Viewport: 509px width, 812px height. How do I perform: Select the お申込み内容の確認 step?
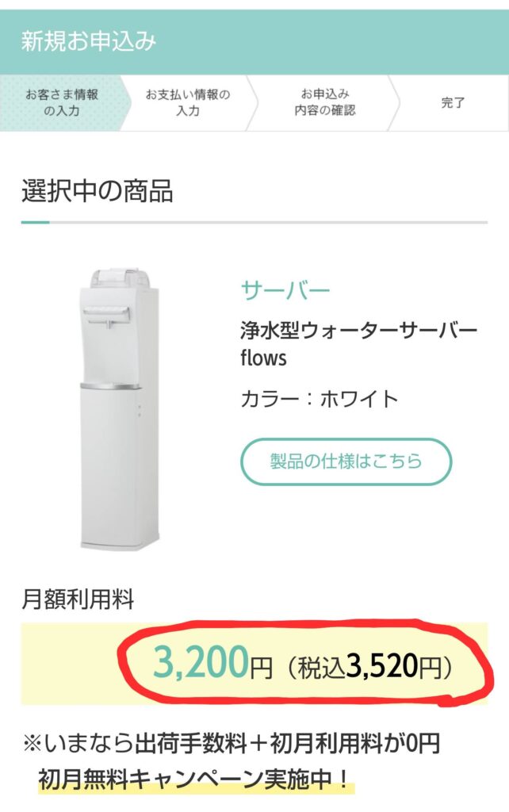pyautogui.click(x=324, y=102)
